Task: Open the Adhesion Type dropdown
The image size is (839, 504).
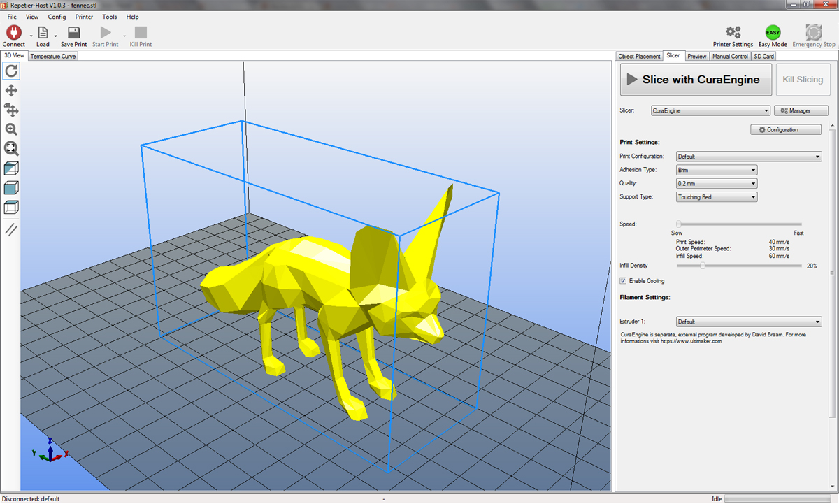Action: click(716, 170)
